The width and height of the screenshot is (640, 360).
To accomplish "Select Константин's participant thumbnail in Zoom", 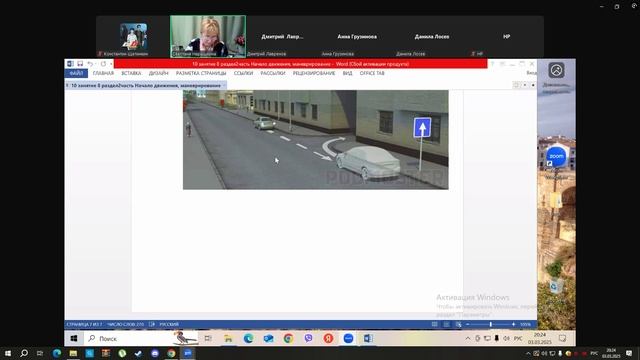I will click(133, 37).
